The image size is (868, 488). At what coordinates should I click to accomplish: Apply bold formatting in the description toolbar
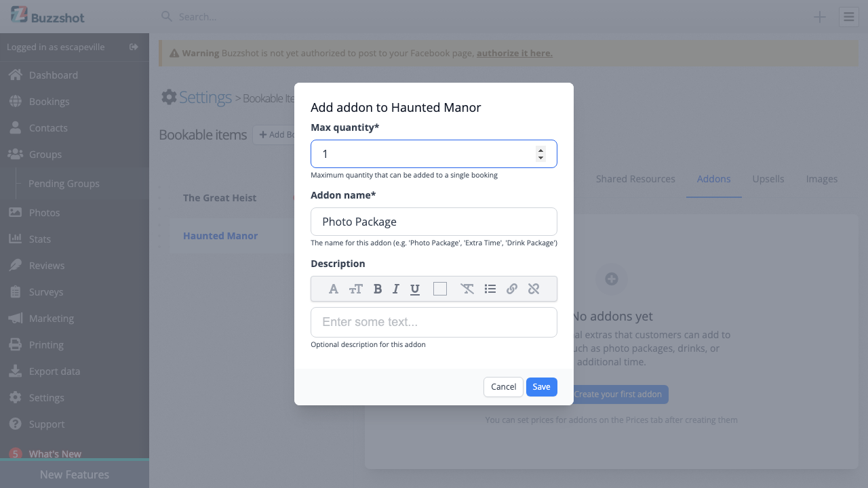click(x=378, y=289)
